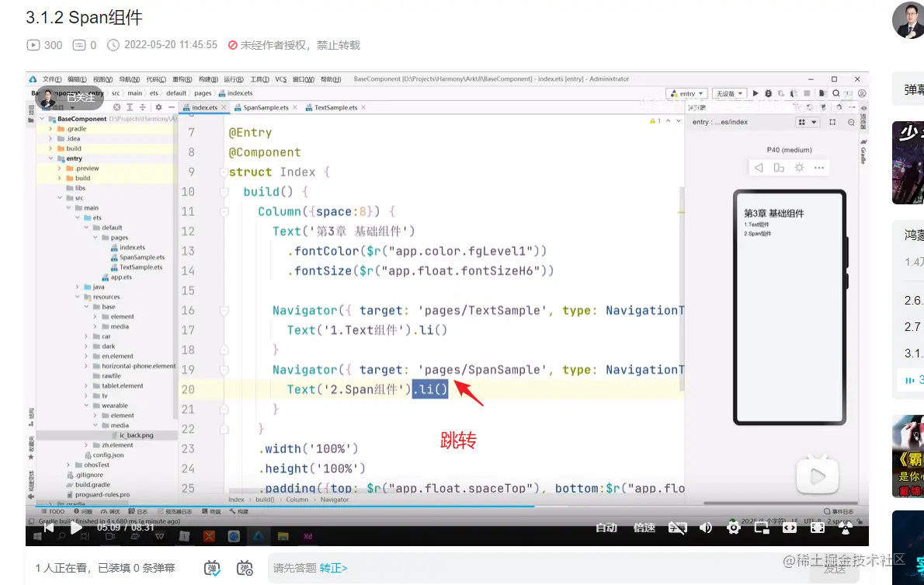Switch to the TextSample.ets tab
The image size is (924, 585).
(335, 107)
